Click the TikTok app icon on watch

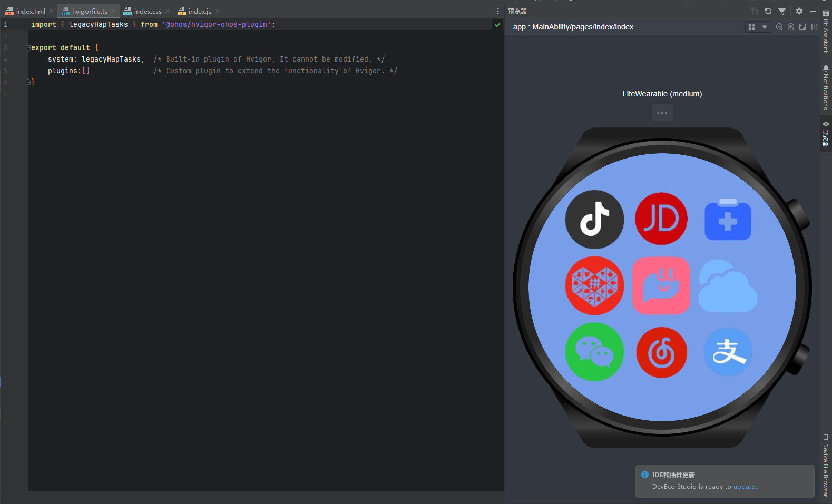(x=594, y=219)
